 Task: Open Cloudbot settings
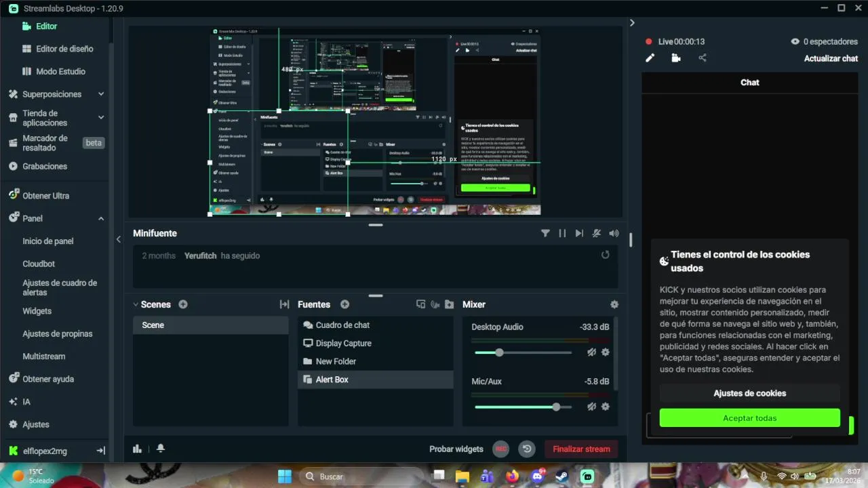(x=39, y=264)
